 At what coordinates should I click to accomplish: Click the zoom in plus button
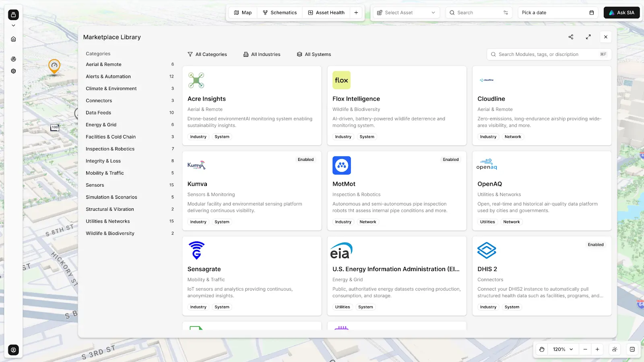coord(597,349)
